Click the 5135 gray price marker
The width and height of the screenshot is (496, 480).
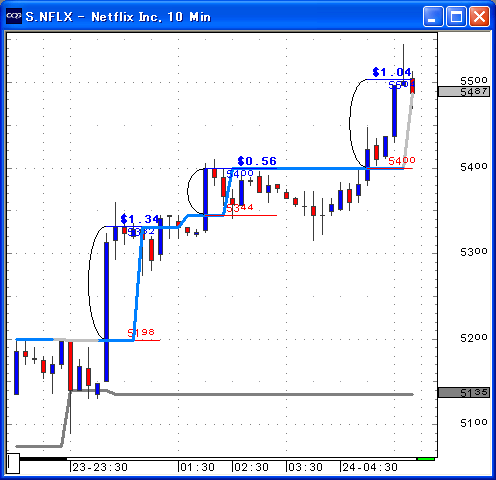pos(464,392)
